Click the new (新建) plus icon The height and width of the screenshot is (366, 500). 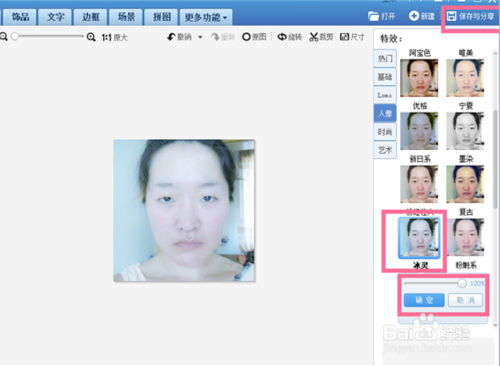coord(414,16)
